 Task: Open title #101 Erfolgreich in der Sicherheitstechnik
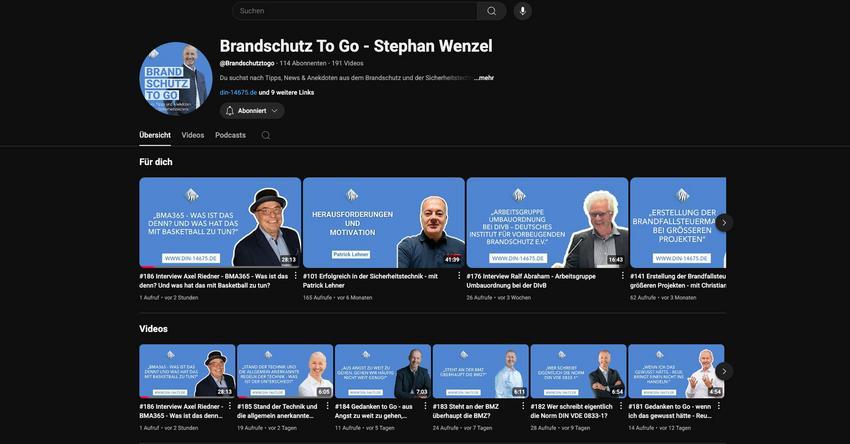pyautogui.click(x=371, y=281)
